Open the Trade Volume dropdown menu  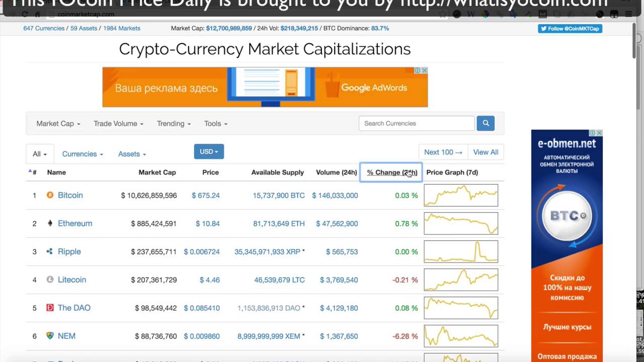click(119, 124)
